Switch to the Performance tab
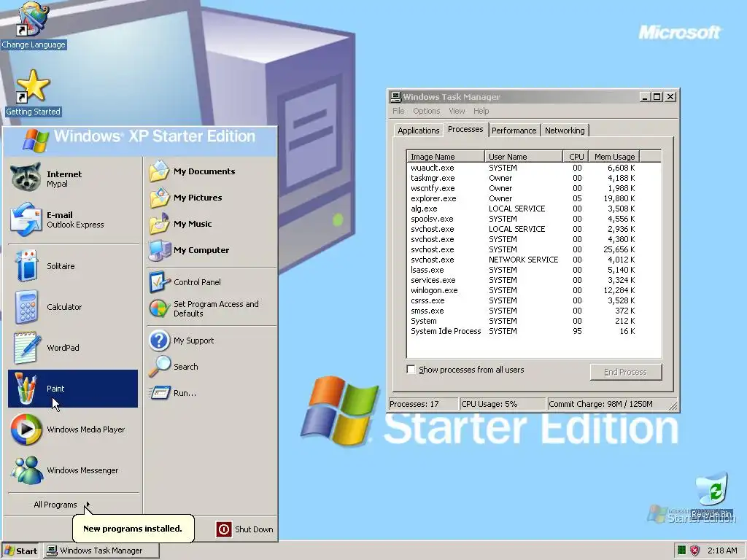This screenshot has height=560, width=747. 514,131
